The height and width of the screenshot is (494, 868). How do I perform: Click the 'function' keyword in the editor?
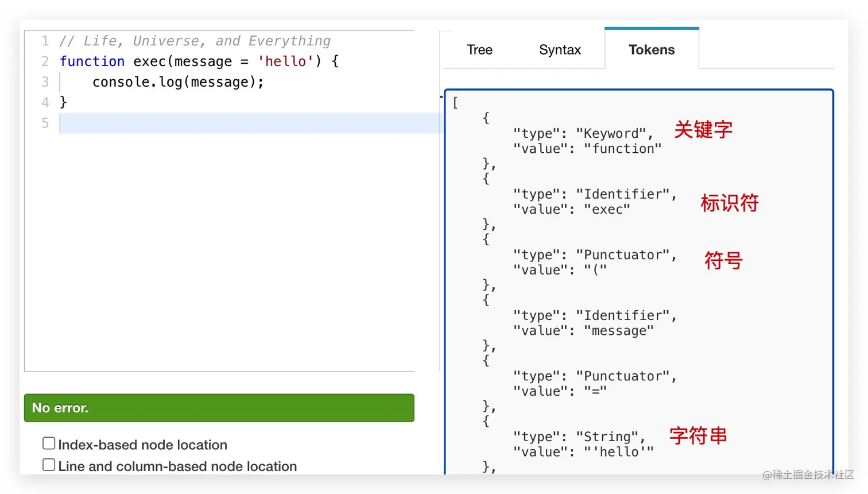92,61
